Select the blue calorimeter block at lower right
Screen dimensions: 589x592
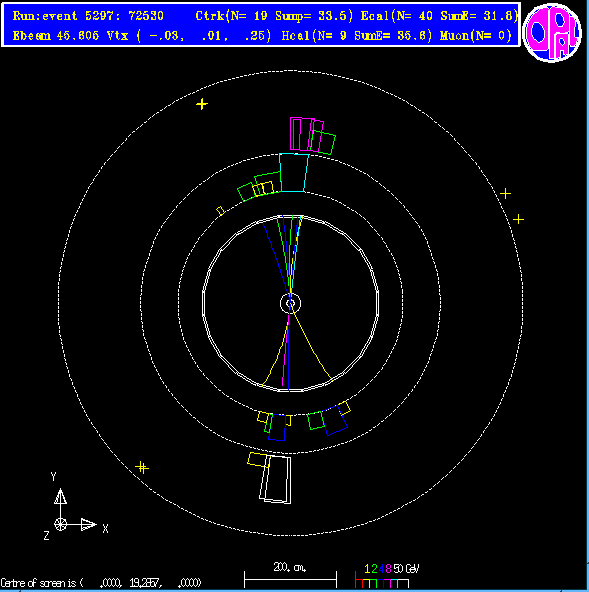tap(335, 421)
